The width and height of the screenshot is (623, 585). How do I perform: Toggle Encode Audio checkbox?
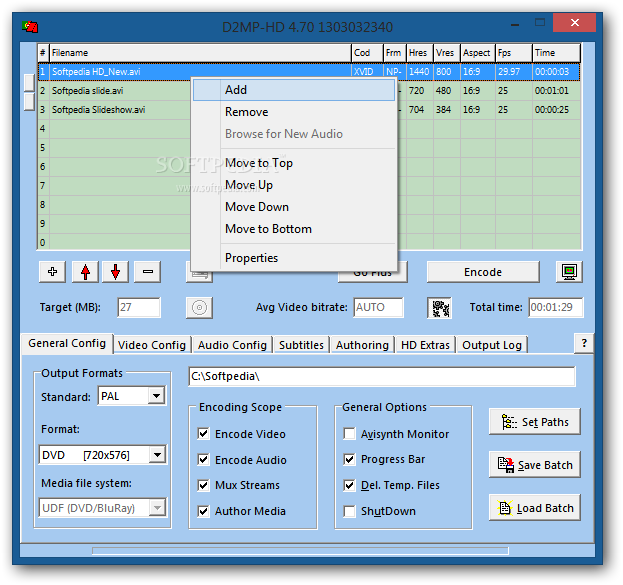pyautogui.click(x=203, y=459)
